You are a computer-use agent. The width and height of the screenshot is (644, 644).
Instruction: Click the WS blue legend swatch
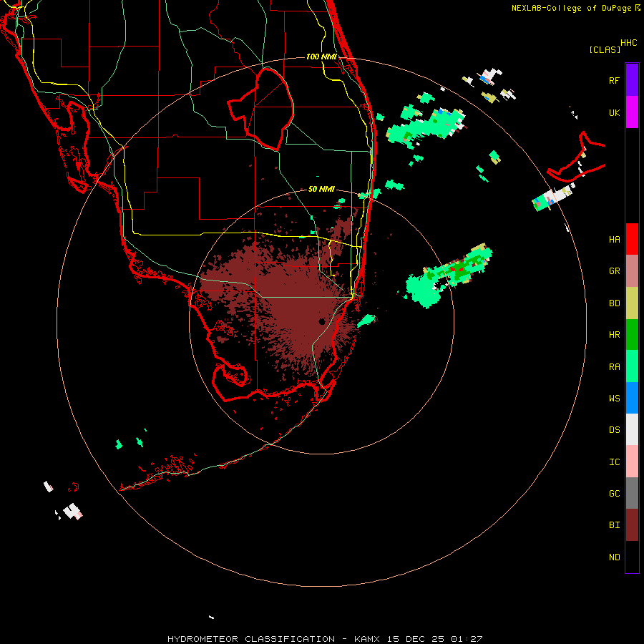pyautogui.click(x=632, y=398)
